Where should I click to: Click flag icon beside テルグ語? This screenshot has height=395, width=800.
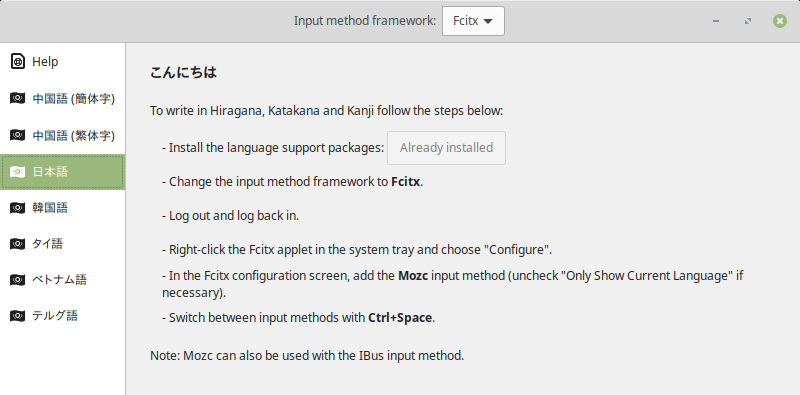tap(17, 316)
